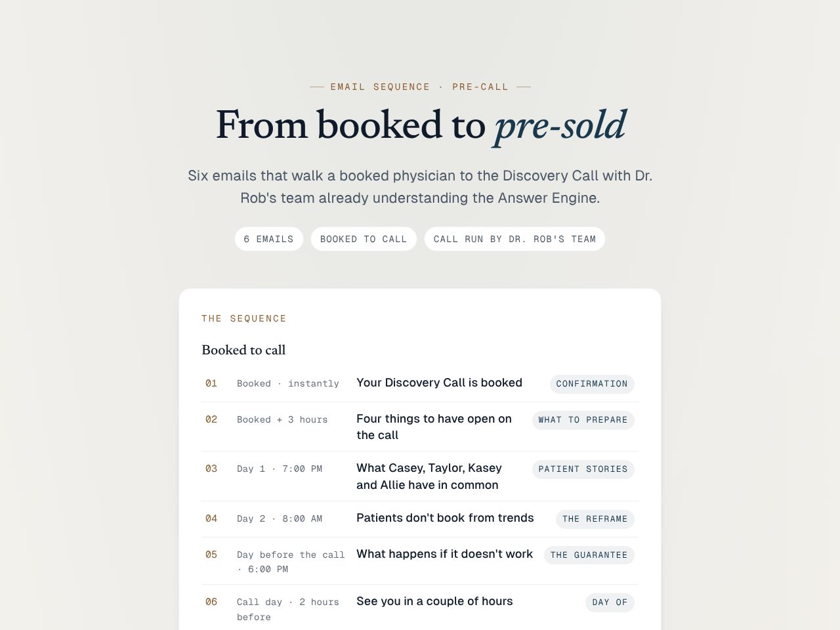The width and height of the screenshot is (840, 630).
Task: Select the PATIENT STORIES tag
Action: pyautogui.click(x=583, y=469)
